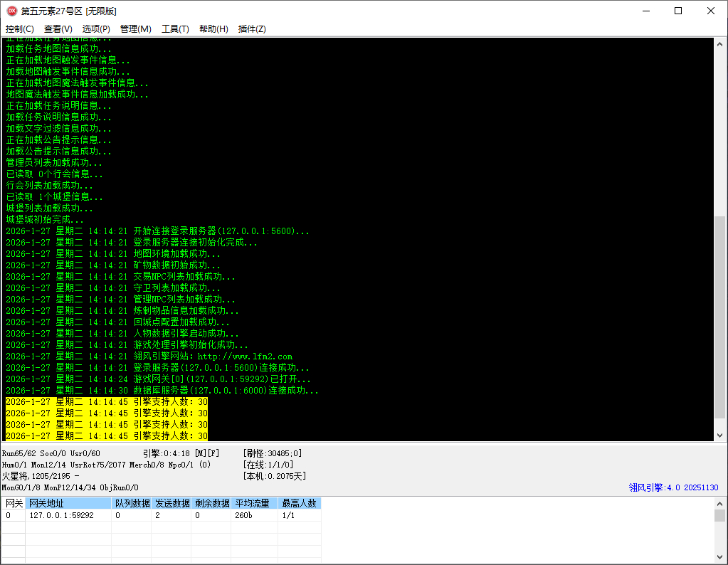
Task: Click the log scrollbar down arrow
Action: [x=719, y=435]
